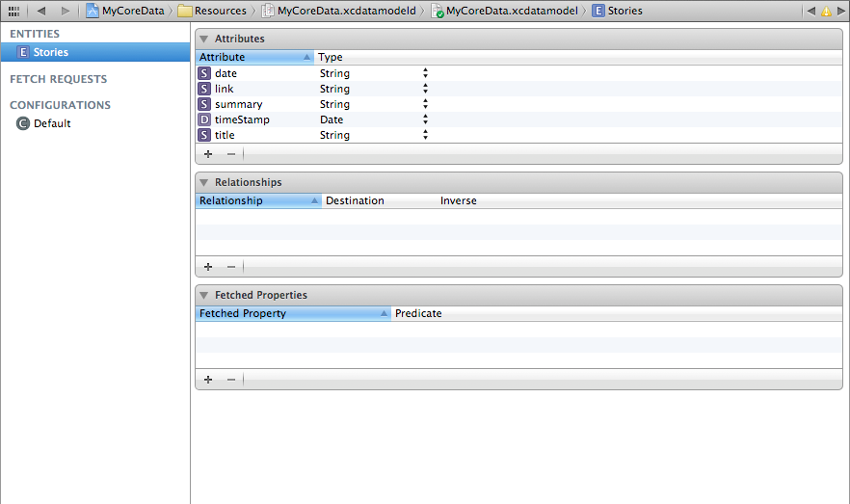Image resolution: width=850 pixels, height=504 pixels.
Task: Open type dropdown for timeStamp attribute
Action: tap(425, 119)
